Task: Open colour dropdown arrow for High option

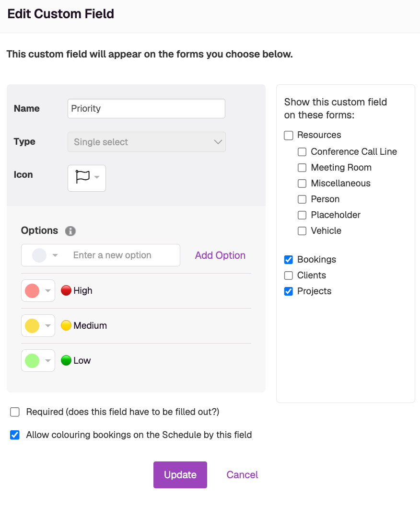Action: point(48,291)
